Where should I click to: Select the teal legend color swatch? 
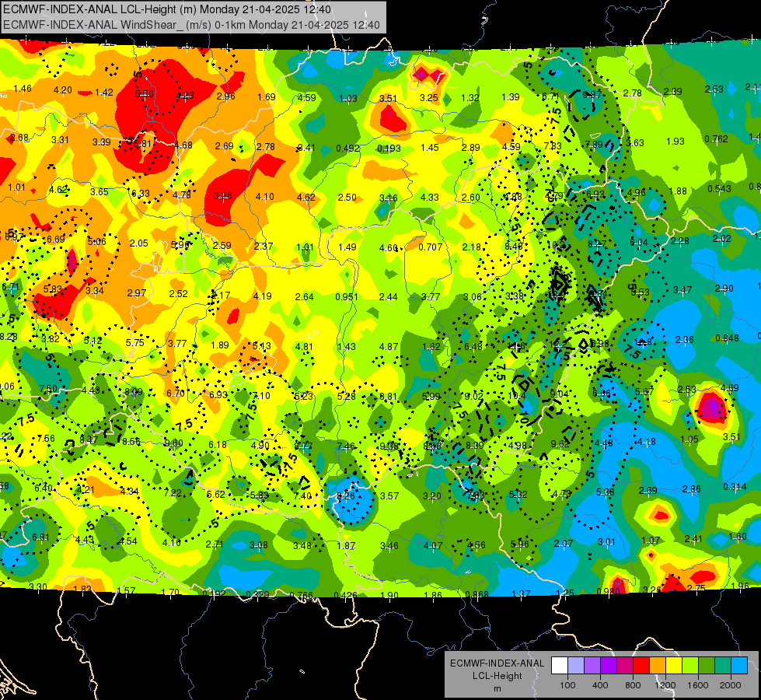(x=723, y=666)
